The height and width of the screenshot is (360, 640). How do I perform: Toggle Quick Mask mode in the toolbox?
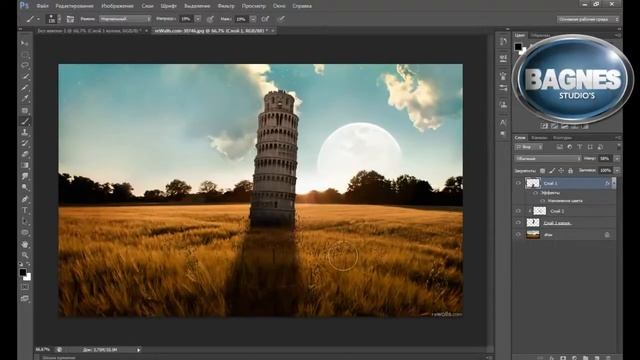25,287
